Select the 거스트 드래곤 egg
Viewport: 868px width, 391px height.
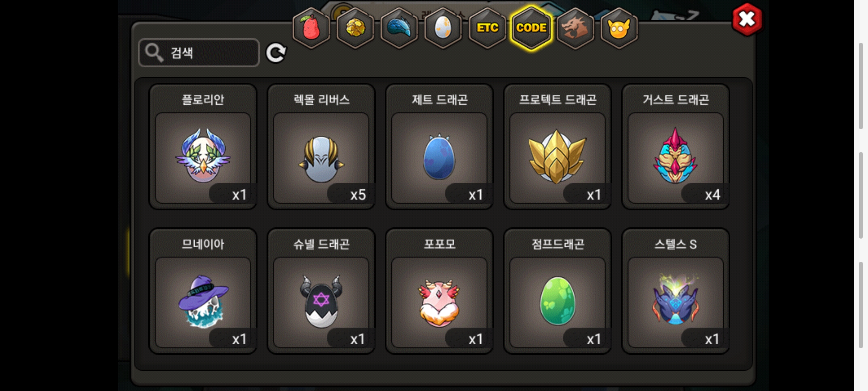click(x=676, y=147)
